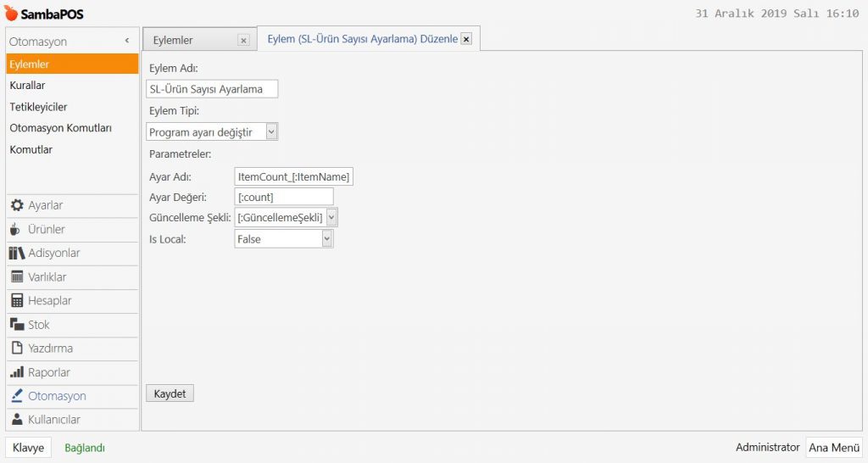Open Ürünler section with cup icon
Image resolution: width=868 pixels, height=463 pixels.
46,229
